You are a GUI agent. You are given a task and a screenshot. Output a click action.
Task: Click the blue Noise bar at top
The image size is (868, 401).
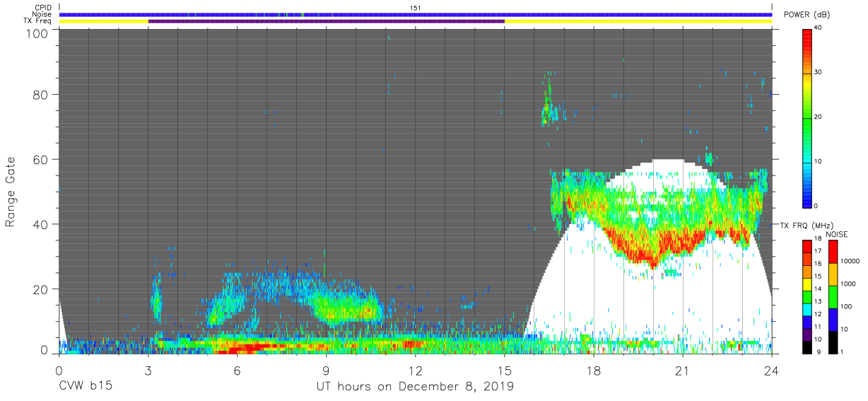coord(416,14)
